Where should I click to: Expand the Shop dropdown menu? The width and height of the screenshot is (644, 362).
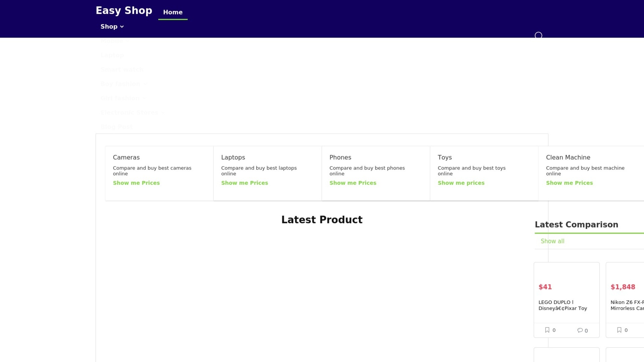112,26
